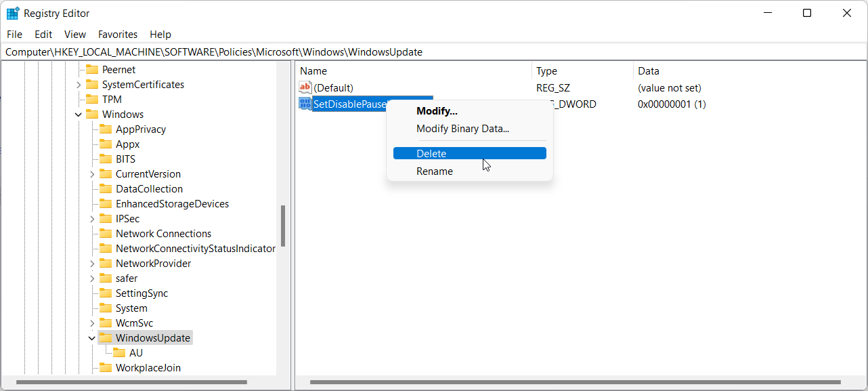
Task: Click the WindowsUpdate folder icon
Action: (105, 337)
